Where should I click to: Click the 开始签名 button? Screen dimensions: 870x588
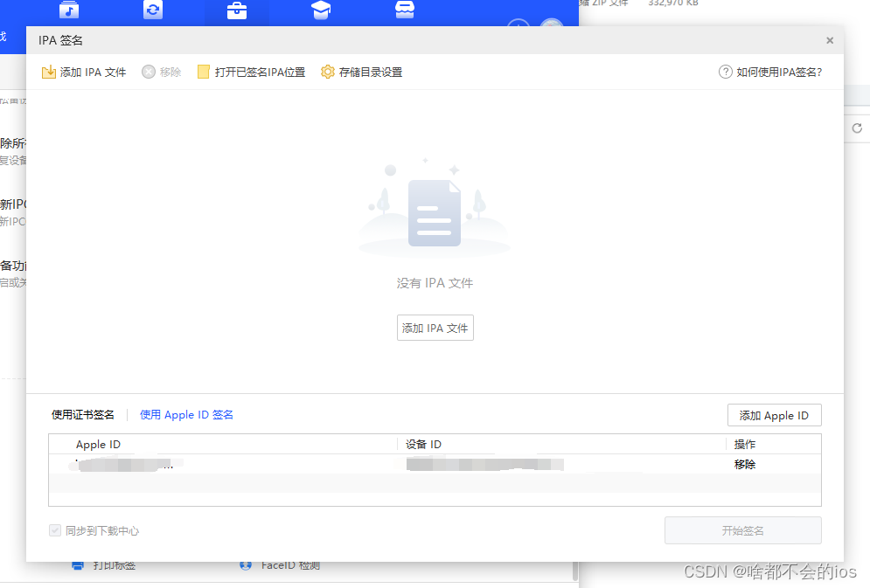tap(743, 530)
